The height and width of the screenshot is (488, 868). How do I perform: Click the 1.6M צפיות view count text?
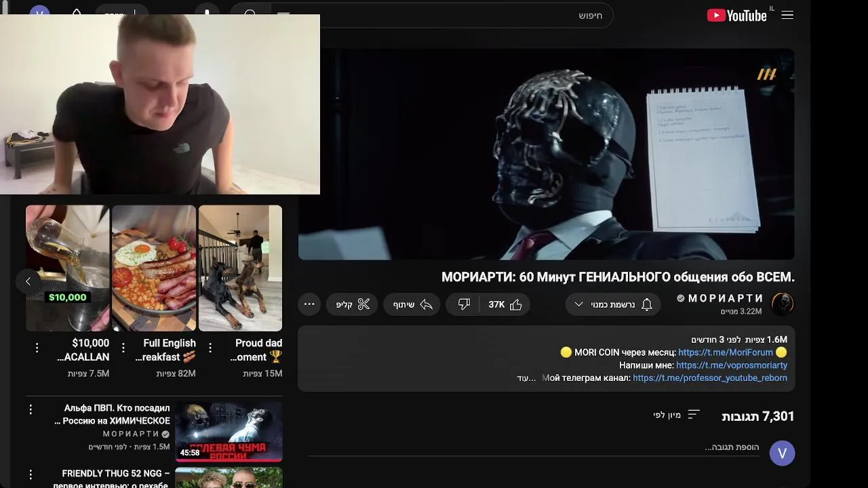[x=766, y=340]
